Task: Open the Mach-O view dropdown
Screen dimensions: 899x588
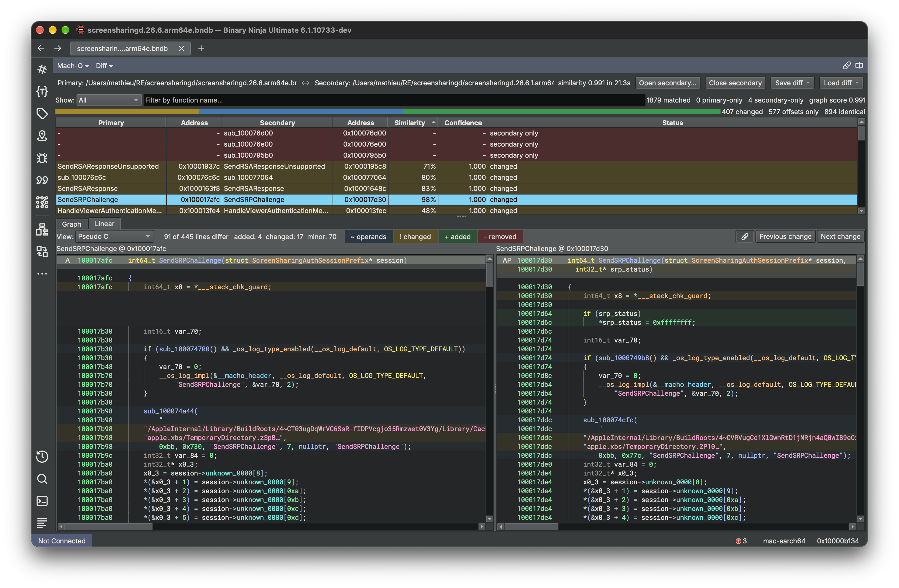Action: tap(73, 66)
